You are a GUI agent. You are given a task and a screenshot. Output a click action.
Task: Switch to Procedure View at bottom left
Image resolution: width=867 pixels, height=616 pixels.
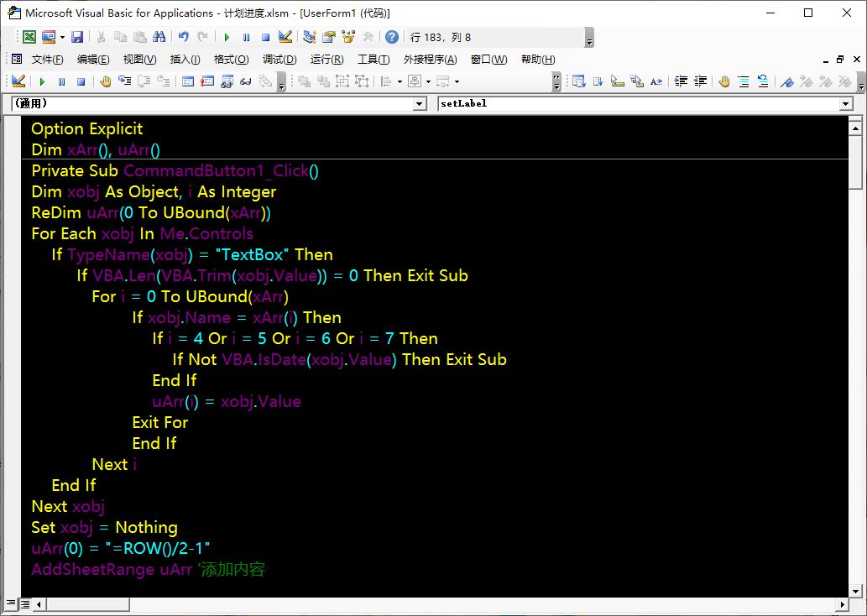click(x=11, y=603)
